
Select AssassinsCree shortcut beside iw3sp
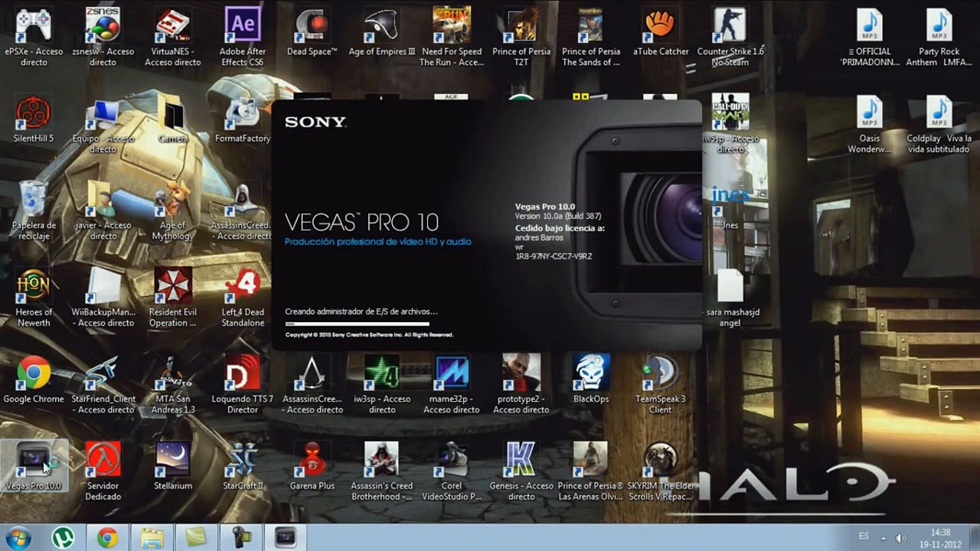(x=312, y=383)
